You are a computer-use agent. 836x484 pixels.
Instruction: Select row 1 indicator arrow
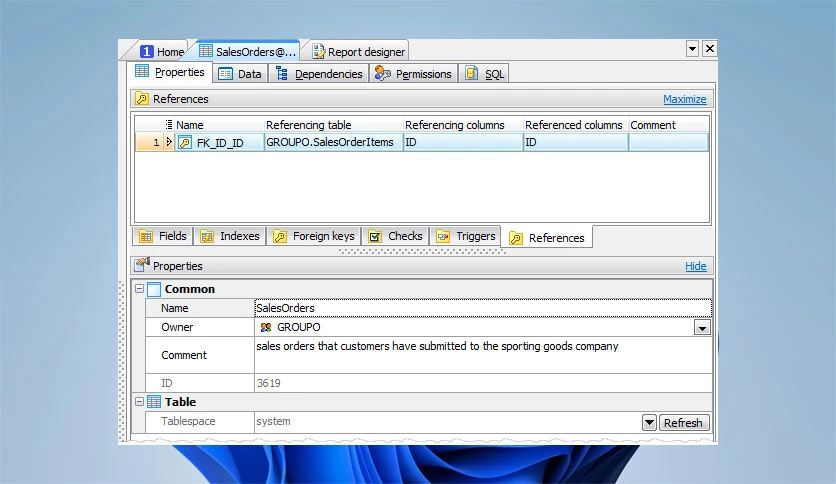[169, 142]
